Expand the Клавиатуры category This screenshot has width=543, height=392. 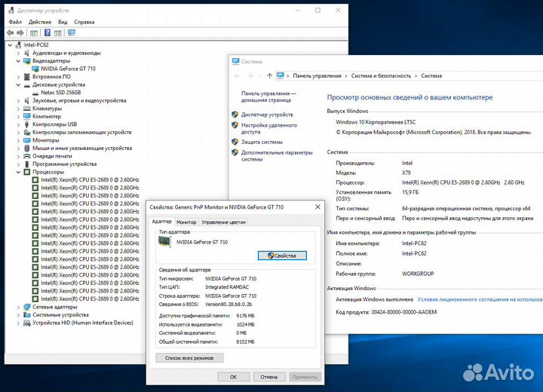click(18, 109)
